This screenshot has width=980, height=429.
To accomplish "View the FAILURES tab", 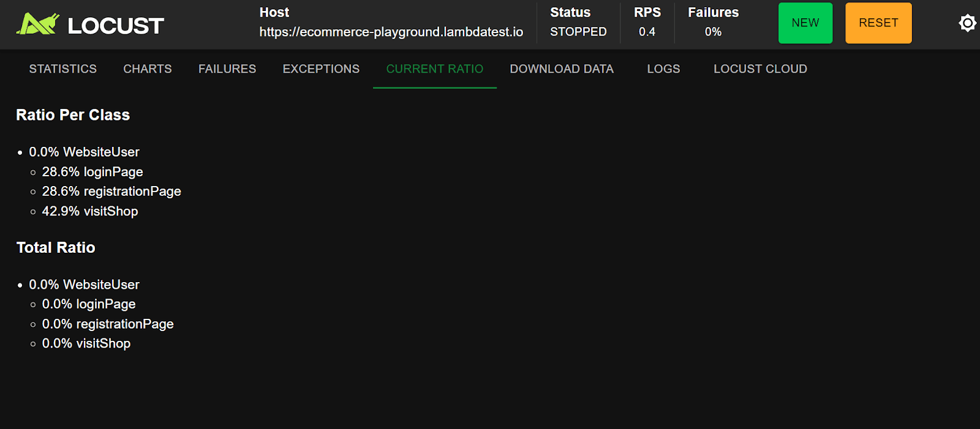I will (227, 69).
